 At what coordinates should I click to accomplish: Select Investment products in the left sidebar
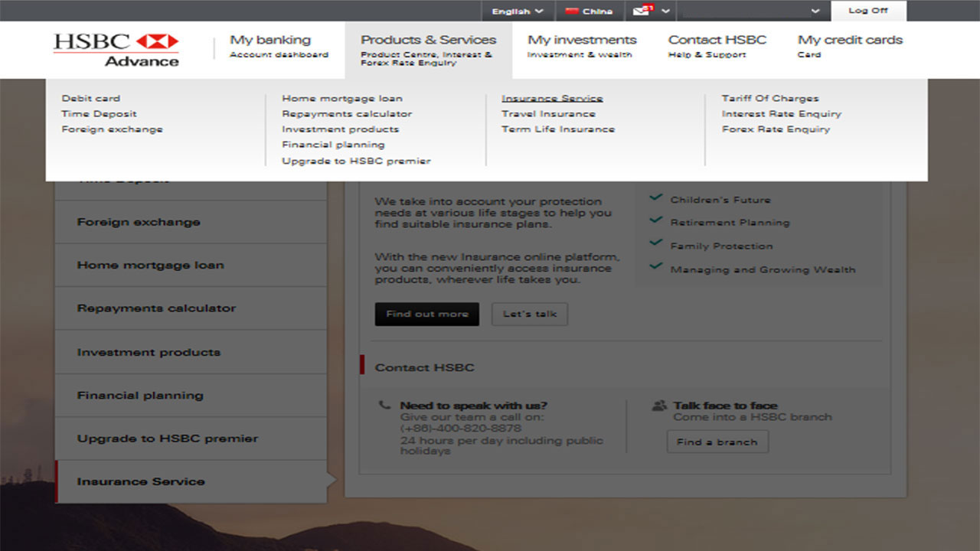click(x=191, y=352)
